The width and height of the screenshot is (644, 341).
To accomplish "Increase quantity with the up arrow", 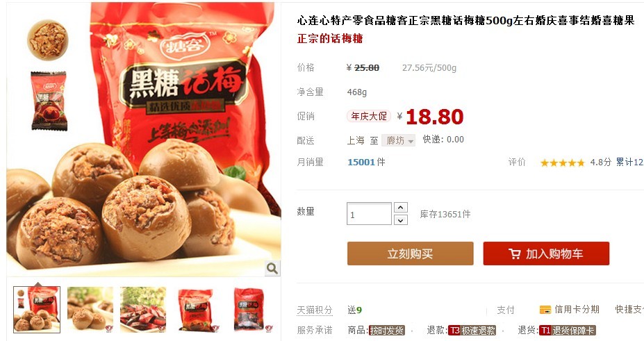I will [400, 207].
